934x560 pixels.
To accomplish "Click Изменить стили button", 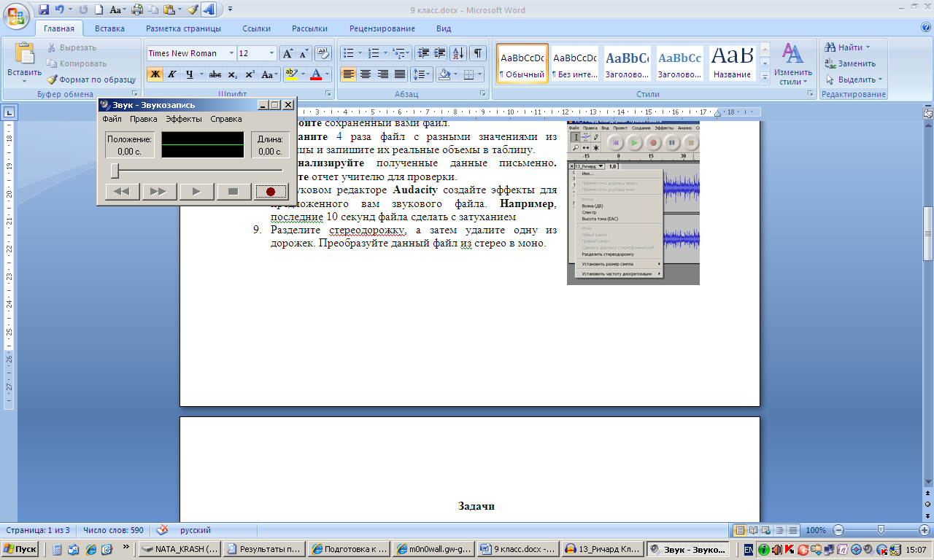I will (792, 63).
